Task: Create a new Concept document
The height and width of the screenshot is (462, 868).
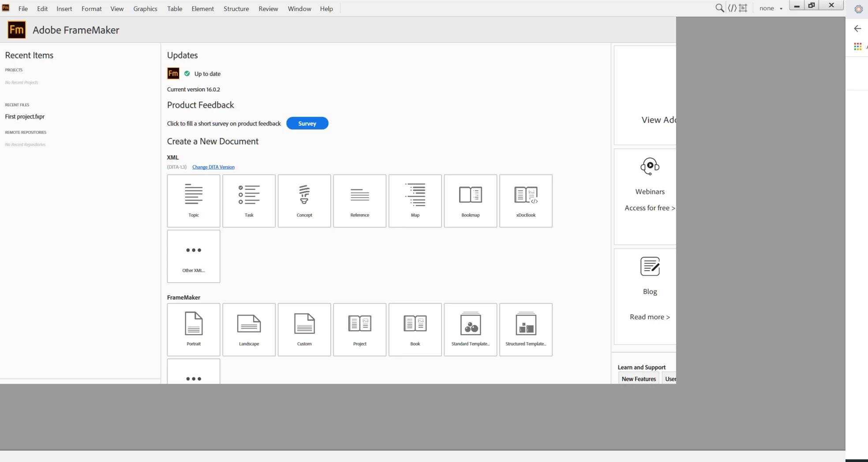Action: [304, 201]
